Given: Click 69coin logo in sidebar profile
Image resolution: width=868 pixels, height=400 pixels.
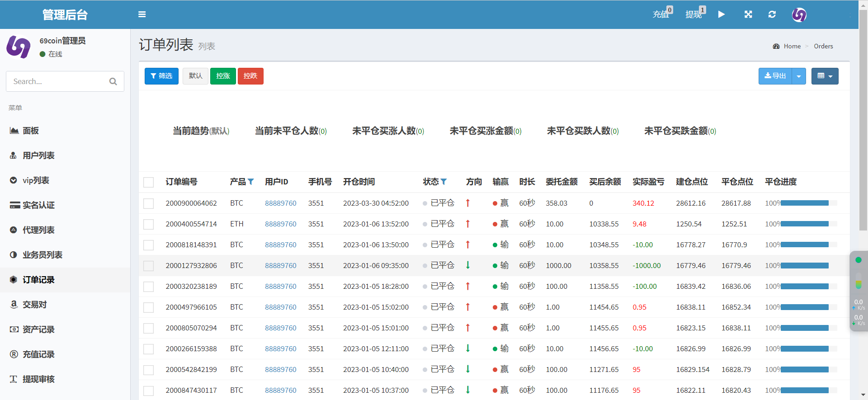Looking at the screenshot, I should pos(19,47).
